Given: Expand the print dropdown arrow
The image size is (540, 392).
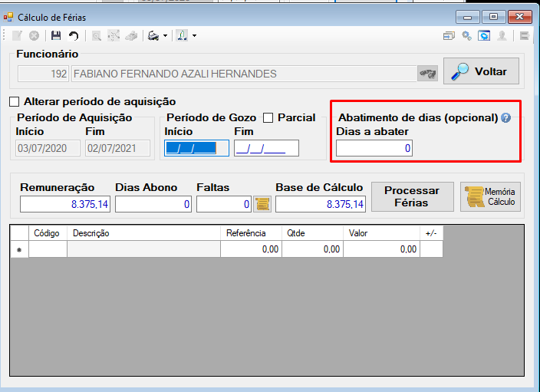Looking at the screenshot, I should 165,35.
